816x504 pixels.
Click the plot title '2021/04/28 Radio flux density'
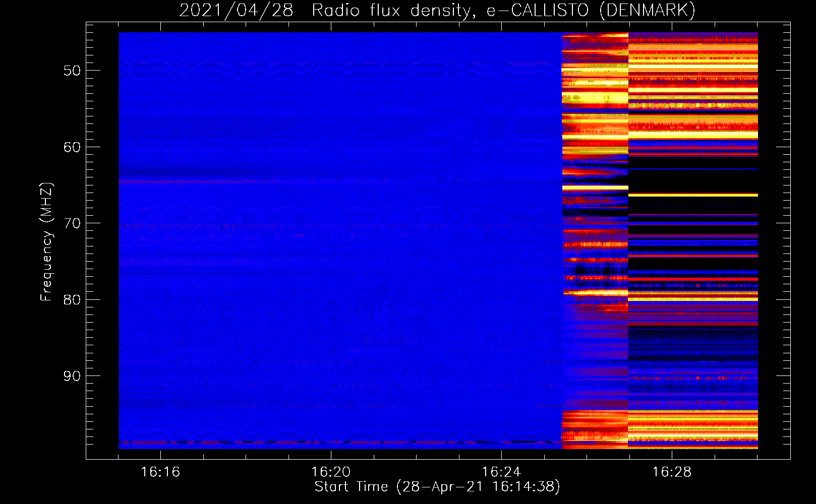437,11
